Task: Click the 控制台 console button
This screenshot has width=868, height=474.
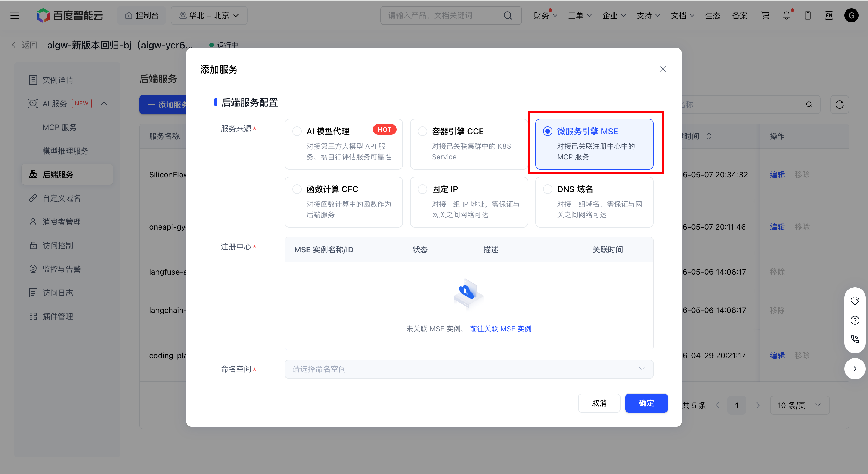Action: [141, 16]
